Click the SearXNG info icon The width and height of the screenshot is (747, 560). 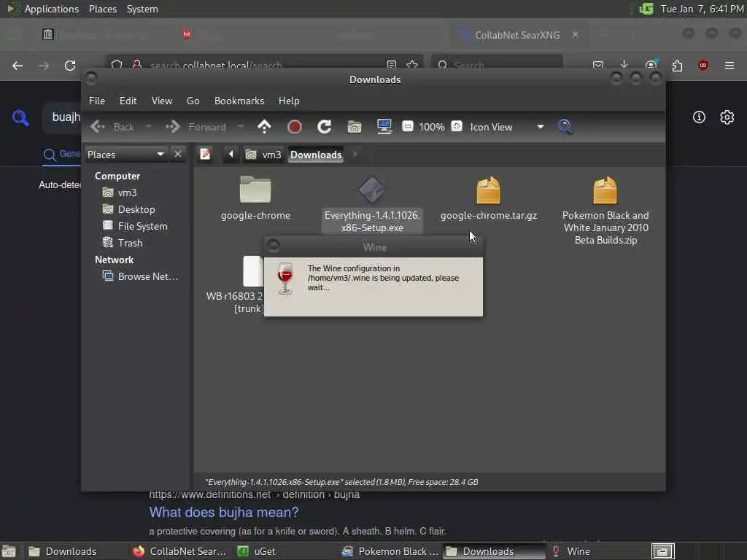pyautogui.click(x=699, y=117)
